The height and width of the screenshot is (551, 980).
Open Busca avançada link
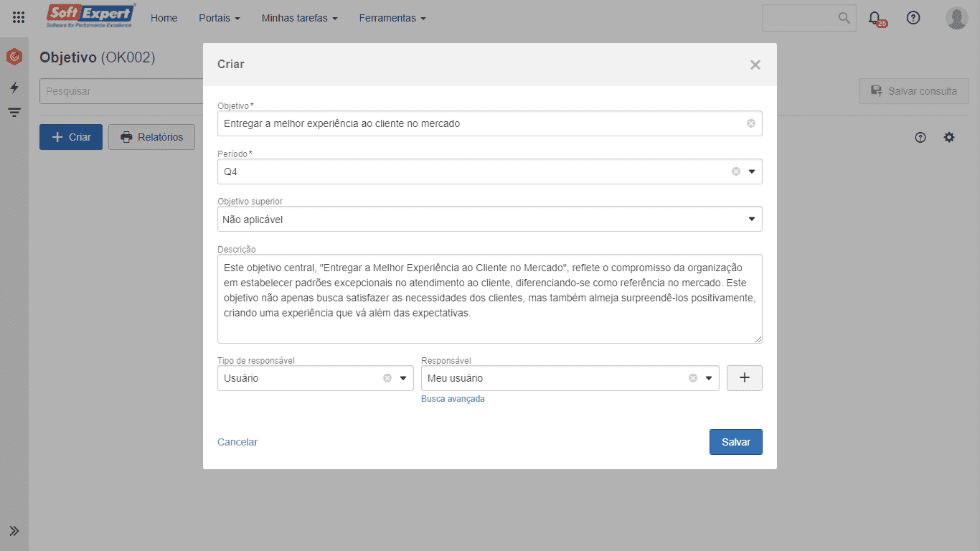point(453,399)
